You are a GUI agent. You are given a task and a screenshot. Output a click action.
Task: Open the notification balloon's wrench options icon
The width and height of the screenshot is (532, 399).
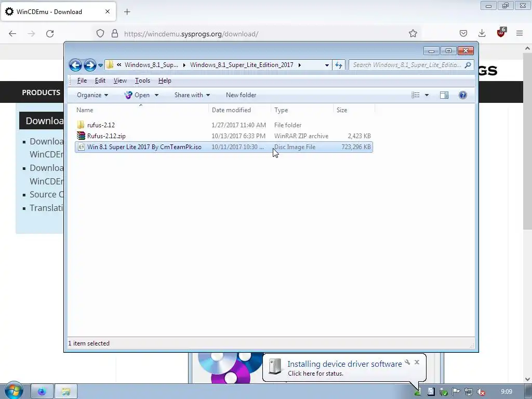[407, 362]
